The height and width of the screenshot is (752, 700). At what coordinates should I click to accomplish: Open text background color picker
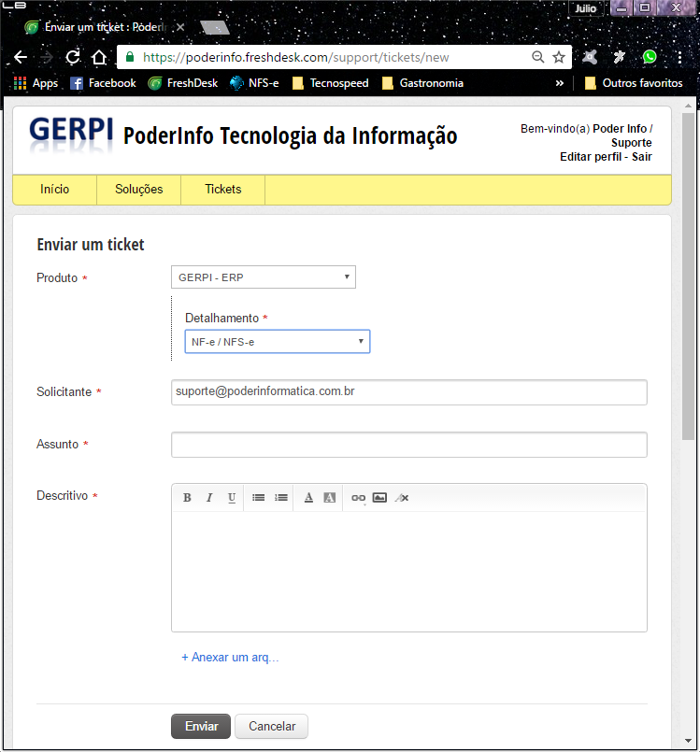click(x=330, y=498)
